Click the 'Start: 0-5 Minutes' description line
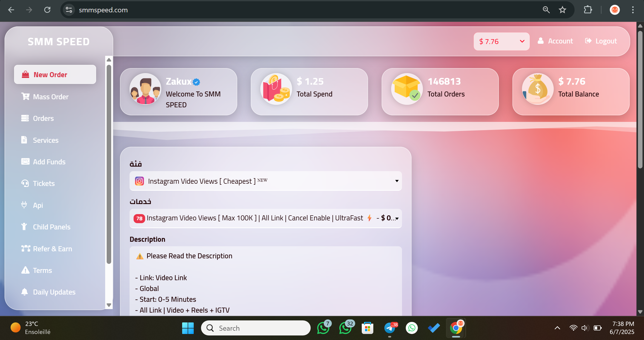 [x=166, y=299]
